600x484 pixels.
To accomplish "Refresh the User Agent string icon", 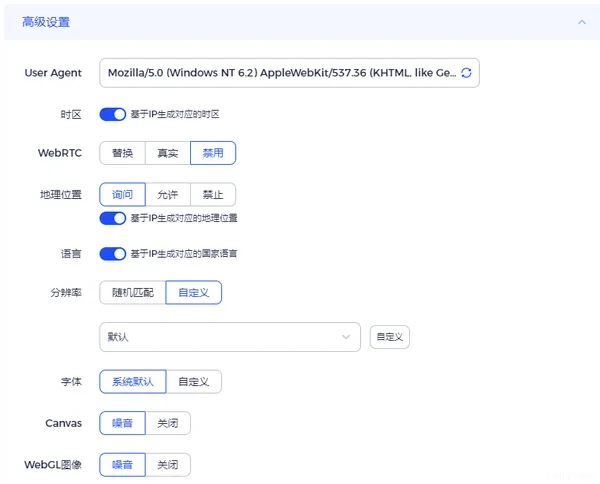I will 466,73.
